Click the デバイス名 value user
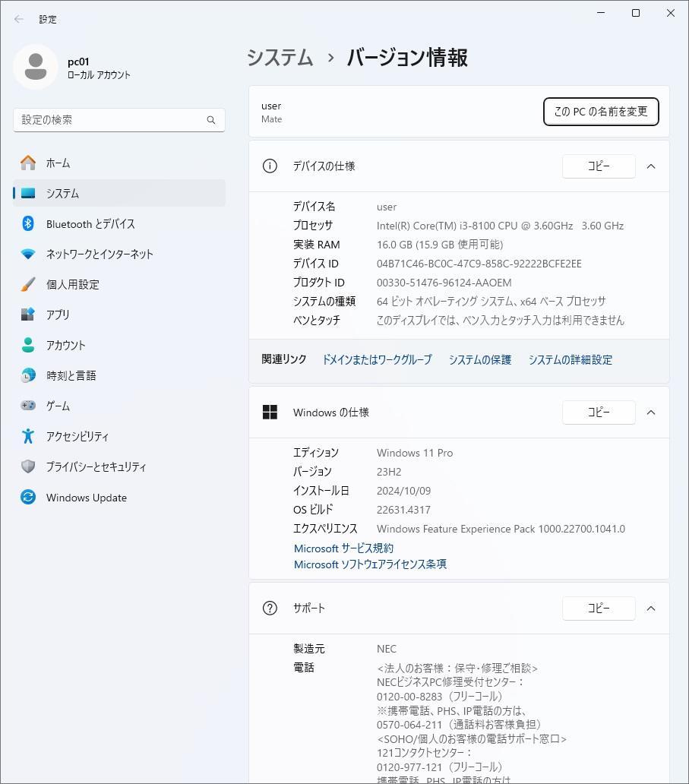 387,207
